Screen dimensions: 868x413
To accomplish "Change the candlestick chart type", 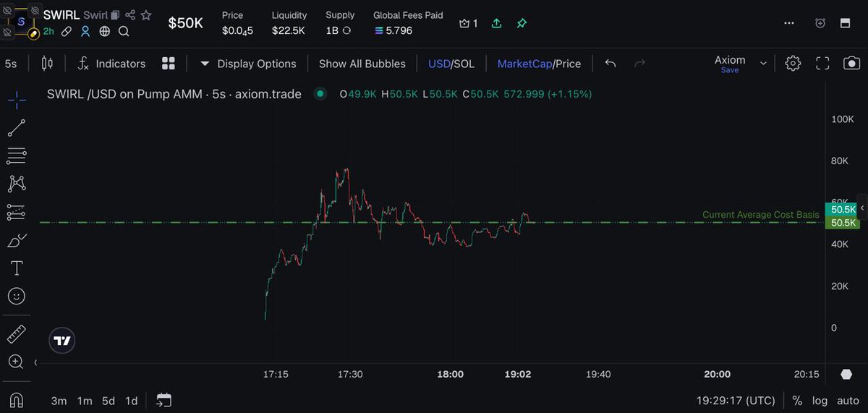I will coord(48,64).
